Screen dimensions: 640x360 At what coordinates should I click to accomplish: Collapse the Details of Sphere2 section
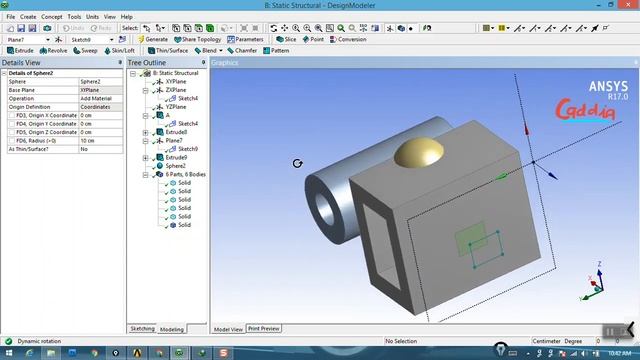[4, 73]
